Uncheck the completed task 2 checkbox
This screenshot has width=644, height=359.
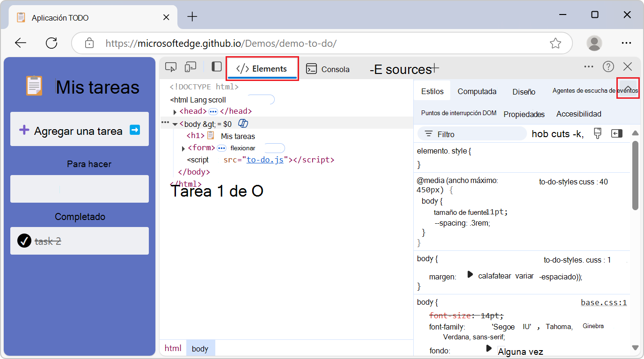click(24, 241)
